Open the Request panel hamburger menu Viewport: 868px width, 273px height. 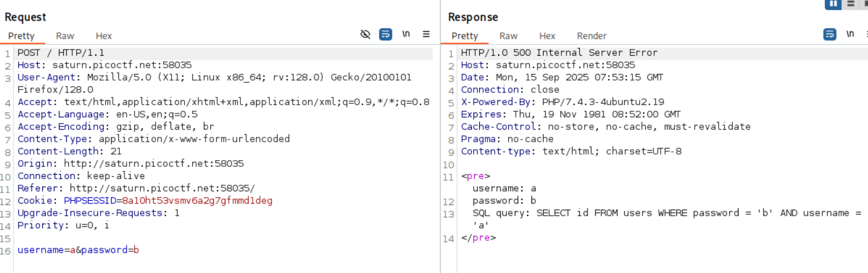[x=426, y=34]
